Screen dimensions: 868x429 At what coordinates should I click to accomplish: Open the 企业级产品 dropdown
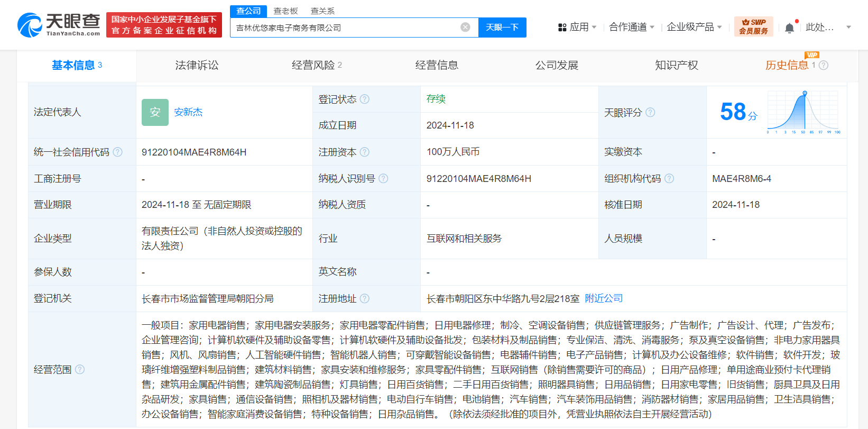click(694, 27)
